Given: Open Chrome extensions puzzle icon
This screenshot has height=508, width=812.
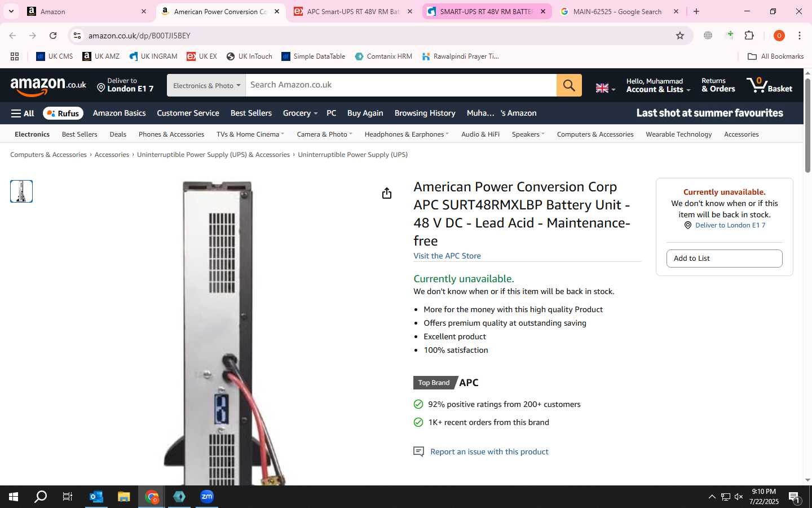Looking at the screenshot, I should coord(749,36).
